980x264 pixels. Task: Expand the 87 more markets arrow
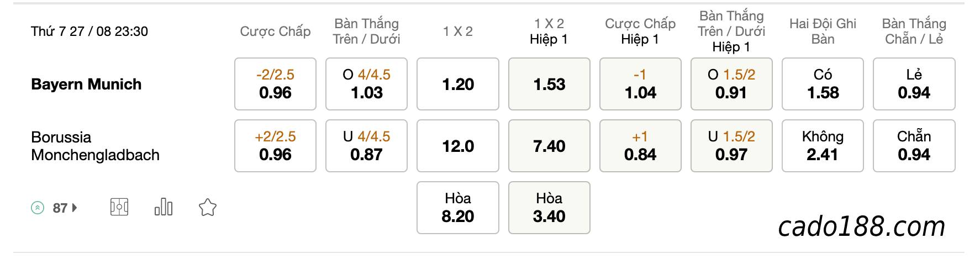pos(75,208)
